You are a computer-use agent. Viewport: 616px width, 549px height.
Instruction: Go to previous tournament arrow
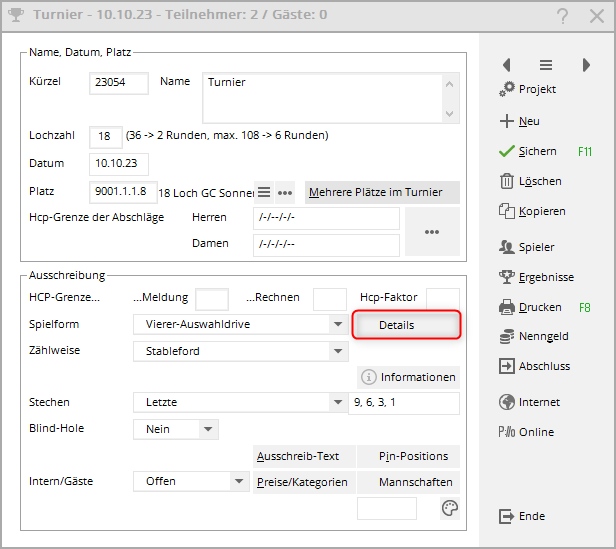[x=506, y=65]
